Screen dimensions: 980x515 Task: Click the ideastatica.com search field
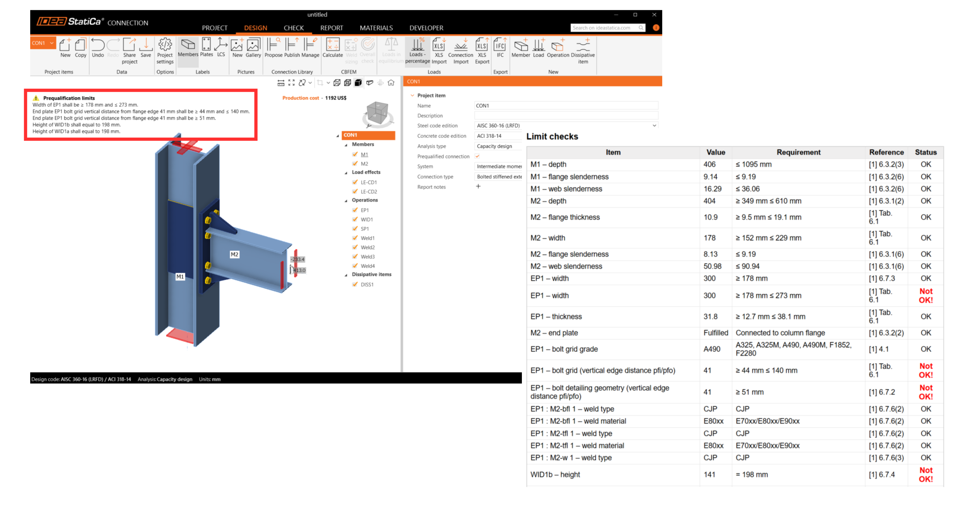[x=603, y=28]
